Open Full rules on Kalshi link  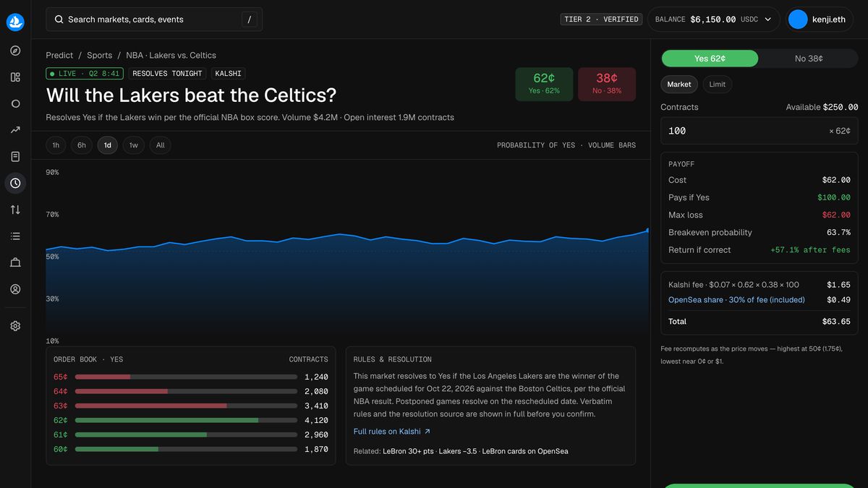coord(392,432)
